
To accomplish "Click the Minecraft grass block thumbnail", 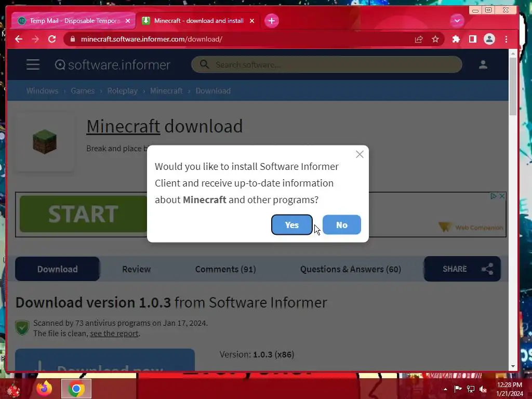I will (x=45, y=142).
